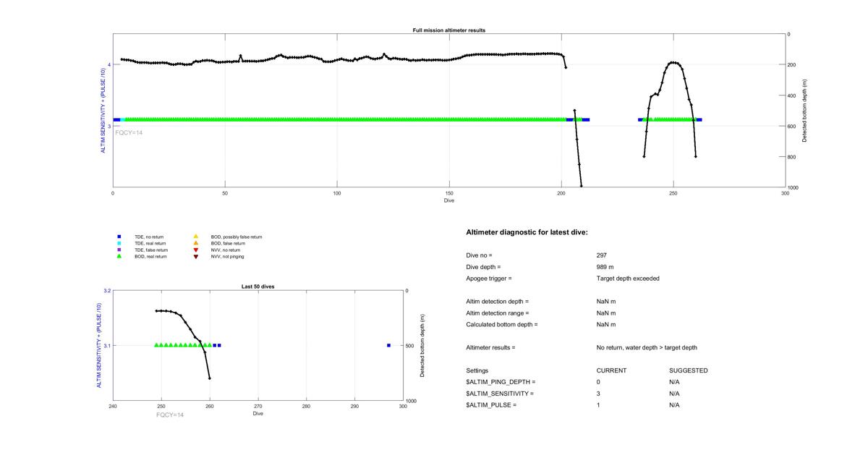This screenshot has height=450, width=868.
Task: Click the 'Altim detection range =' label
Action: click(498, 313)
